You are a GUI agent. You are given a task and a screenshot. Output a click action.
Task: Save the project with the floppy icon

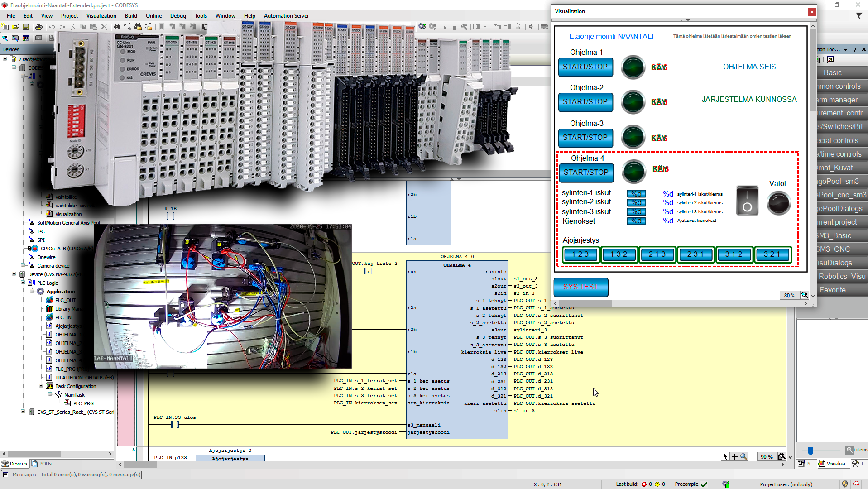26,27
